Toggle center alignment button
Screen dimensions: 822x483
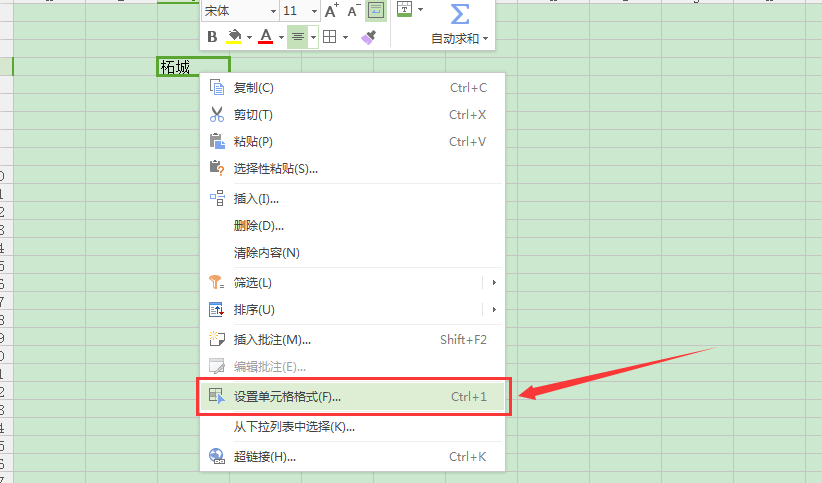coord(298,37)
